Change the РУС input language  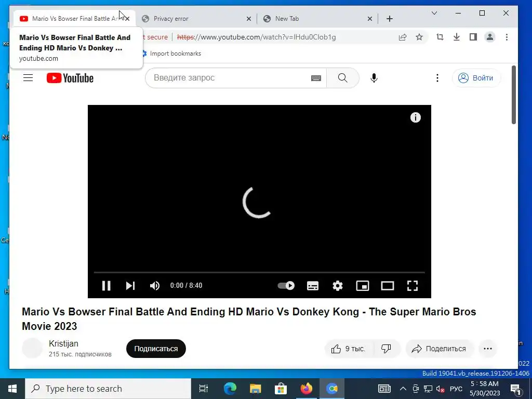pyautogui.click(x=456, y=389)
